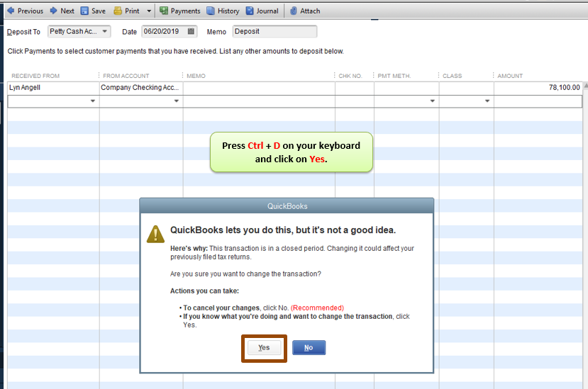
Task: Open the History icon in toolbar
Action: [x=211, y=11]
